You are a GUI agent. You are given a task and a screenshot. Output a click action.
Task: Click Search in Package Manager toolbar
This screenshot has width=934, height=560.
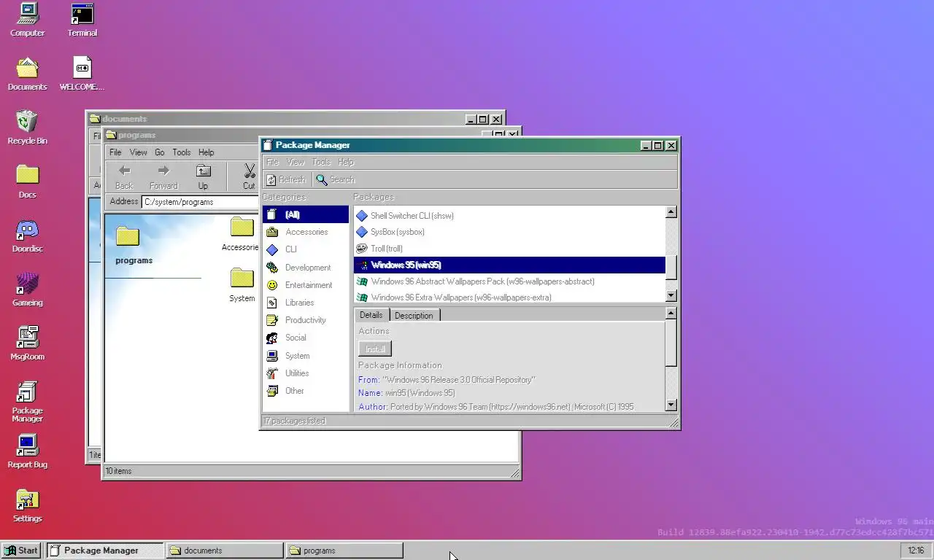tap(336, 179)
